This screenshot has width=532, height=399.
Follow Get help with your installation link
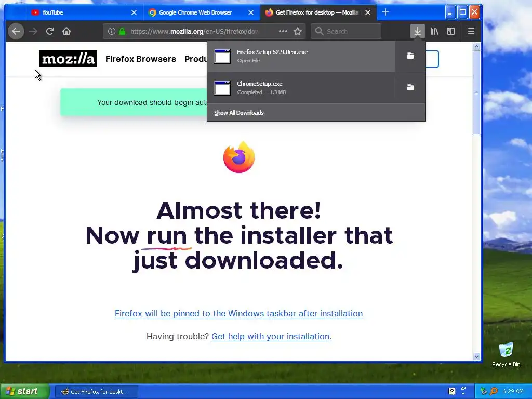(x=270, y=336)
